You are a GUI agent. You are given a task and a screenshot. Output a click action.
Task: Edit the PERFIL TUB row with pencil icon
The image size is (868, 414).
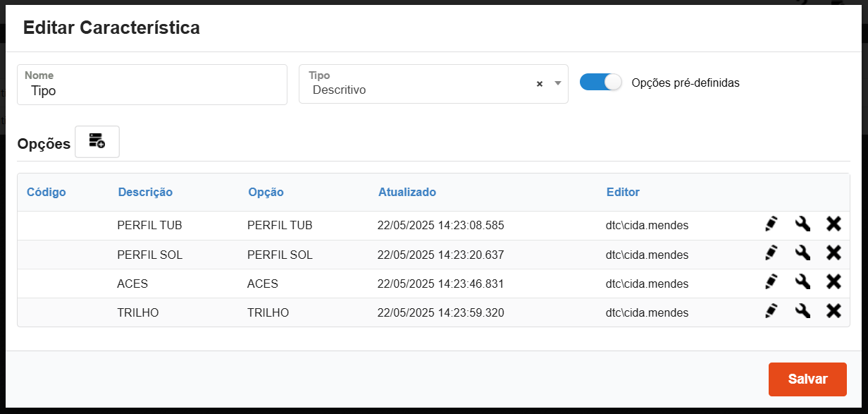pyautogui.click(x=771, y=224)
